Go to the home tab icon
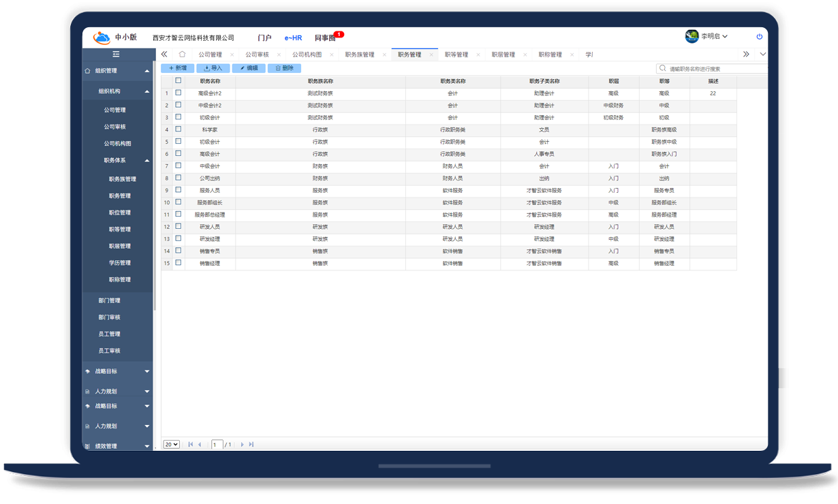838x504 pixels. 182,54
